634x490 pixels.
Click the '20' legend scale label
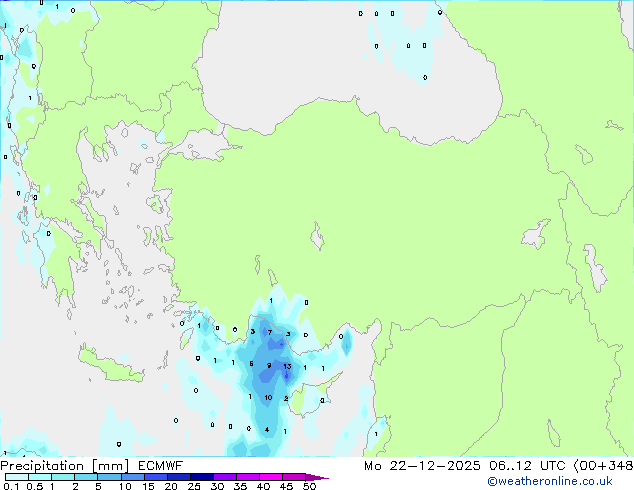[x=171, y=486]
